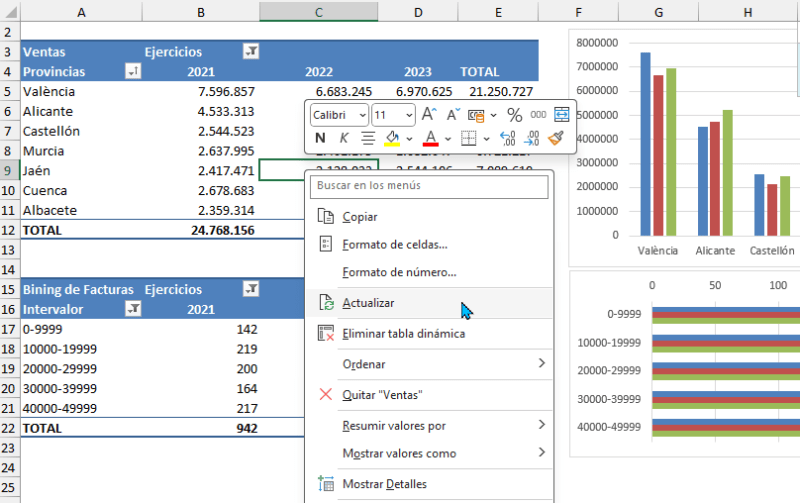
Task: Decrease font size in mini toolbar
Action: click(453, 115)
